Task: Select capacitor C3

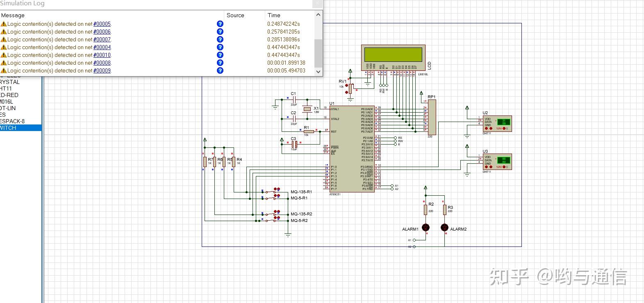Action: click(x=294, y=145)
